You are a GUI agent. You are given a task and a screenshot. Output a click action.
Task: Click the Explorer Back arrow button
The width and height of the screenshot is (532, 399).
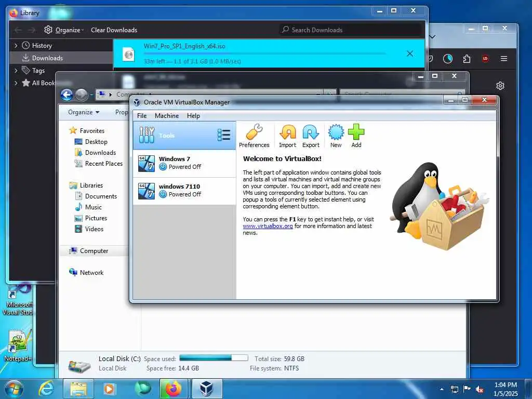[x=67, y=95]
